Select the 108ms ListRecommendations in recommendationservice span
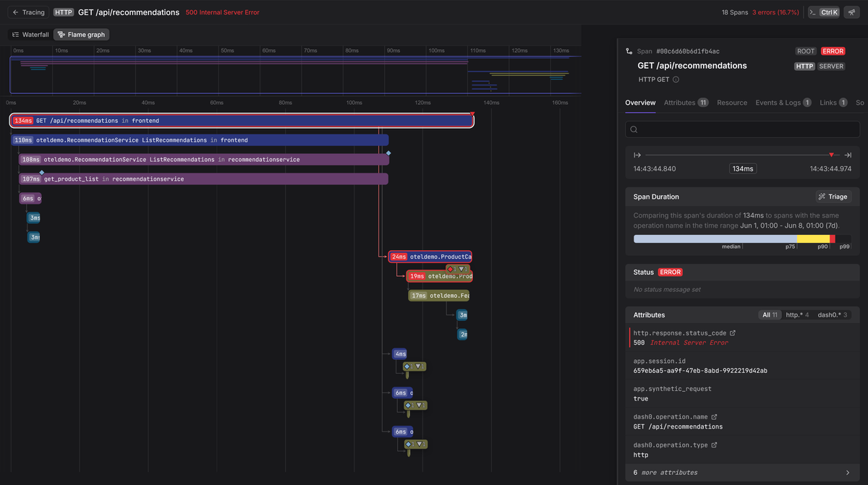 (x=203, y=160)
